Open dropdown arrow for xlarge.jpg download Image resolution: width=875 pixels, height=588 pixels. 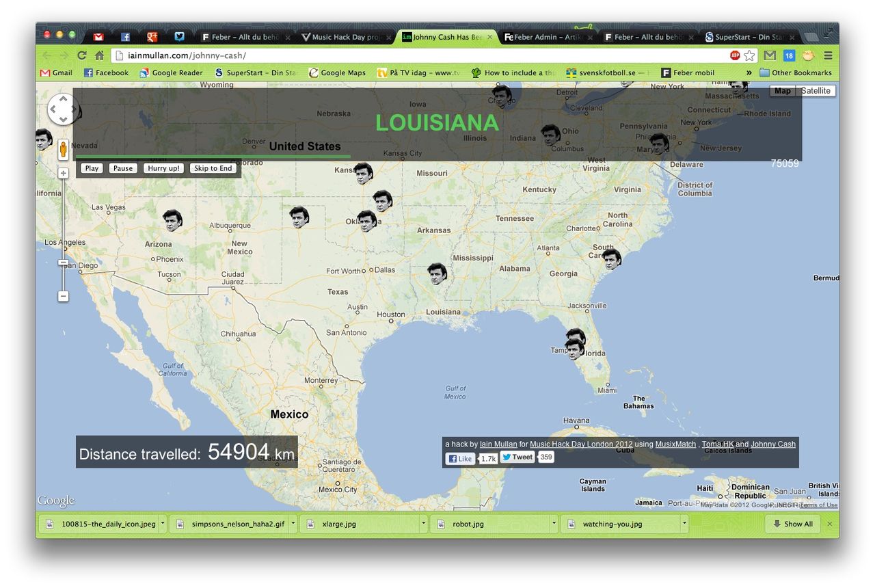(423, 524)
